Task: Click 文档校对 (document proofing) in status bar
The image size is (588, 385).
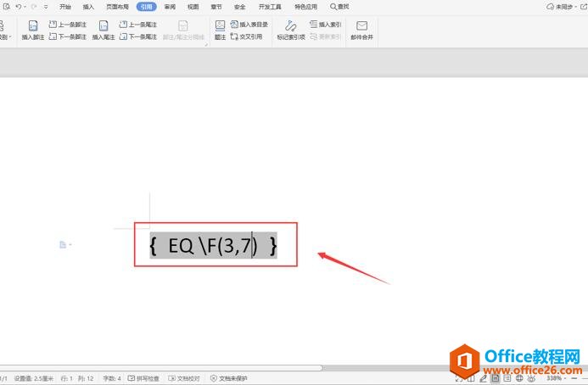Action: [184, 378]
